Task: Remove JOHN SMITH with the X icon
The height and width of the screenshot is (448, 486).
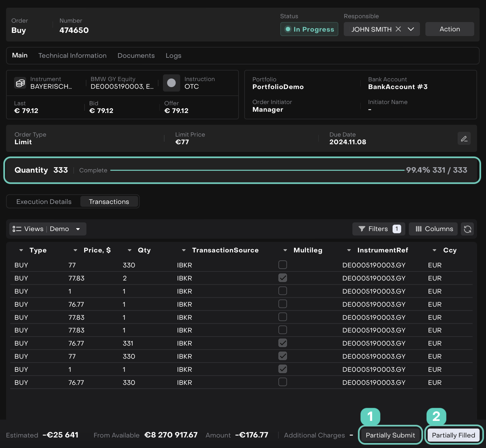Action: 398,29
